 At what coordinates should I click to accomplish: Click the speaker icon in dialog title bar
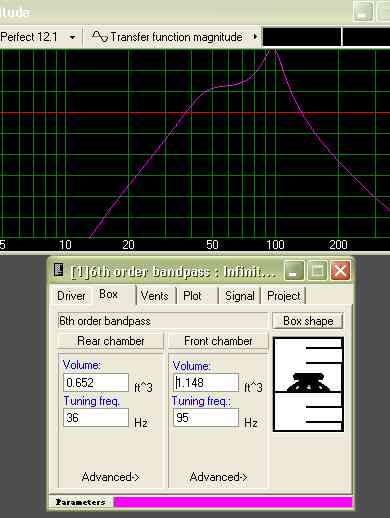coord(59,270)
